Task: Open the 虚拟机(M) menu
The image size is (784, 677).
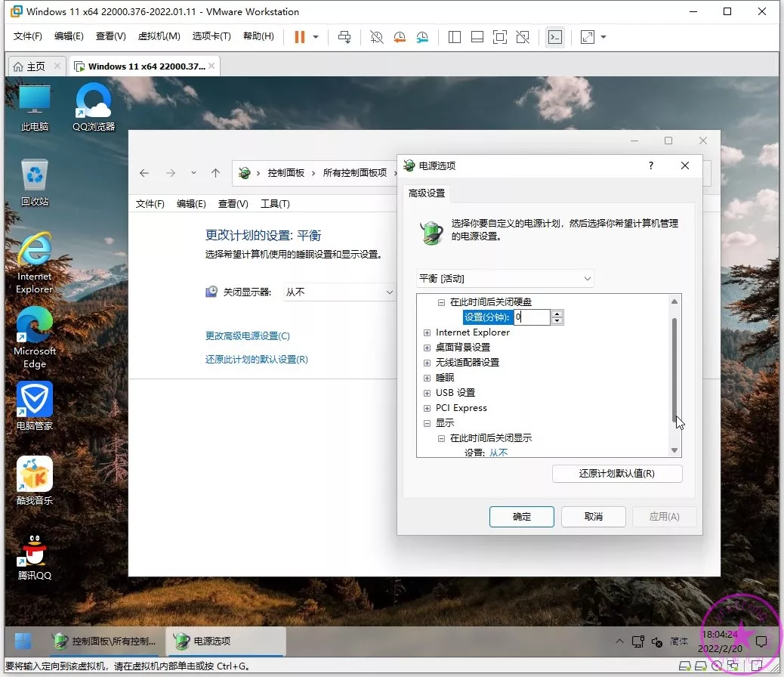Action: [159, 36]
